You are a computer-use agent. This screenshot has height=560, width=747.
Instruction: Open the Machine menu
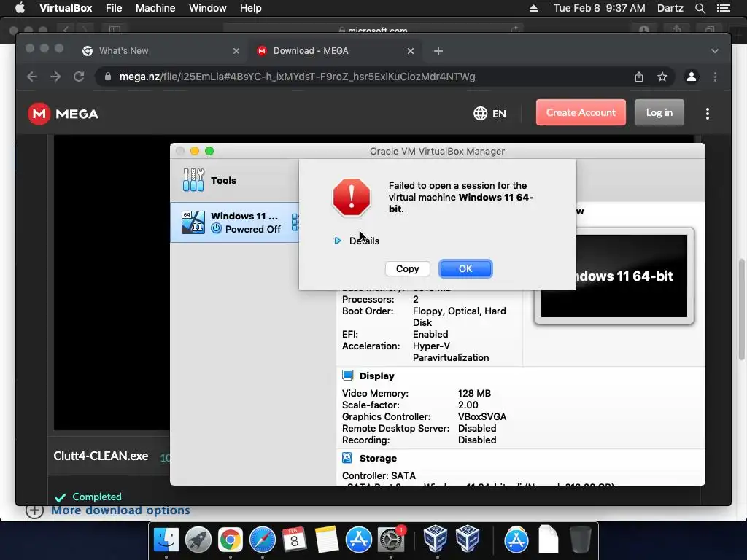[155, 8]
